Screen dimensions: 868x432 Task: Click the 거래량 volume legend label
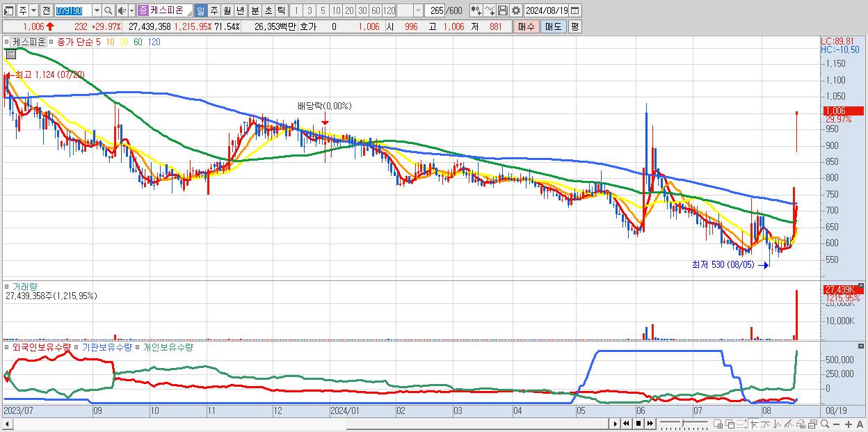[x=24, y=287]
